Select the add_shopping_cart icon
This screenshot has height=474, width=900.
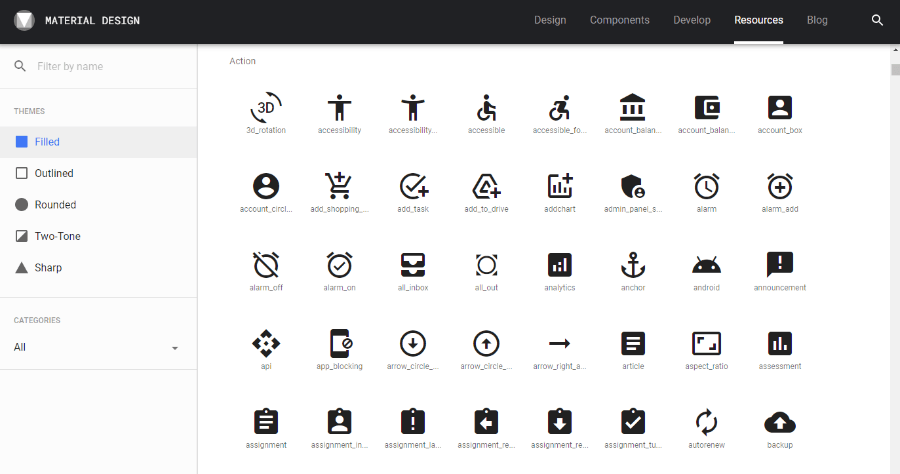point(339,186)
